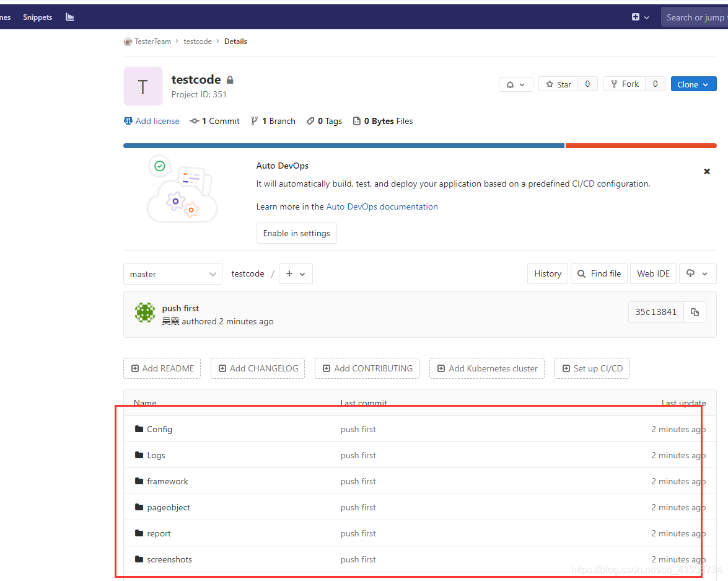The height and width of the screenshot is (581, 728).
Task: Open the Logs folder
Action: click(156, 456)
